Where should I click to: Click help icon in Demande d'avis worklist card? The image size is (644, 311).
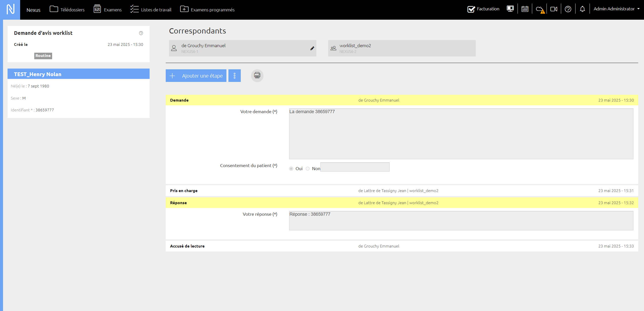click(x=141, y=33)
